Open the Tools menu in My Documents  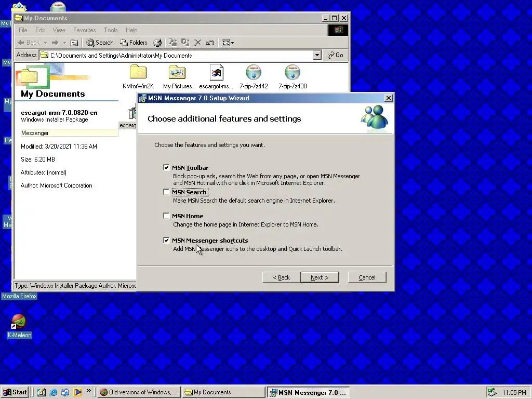[x=111, y=30]
